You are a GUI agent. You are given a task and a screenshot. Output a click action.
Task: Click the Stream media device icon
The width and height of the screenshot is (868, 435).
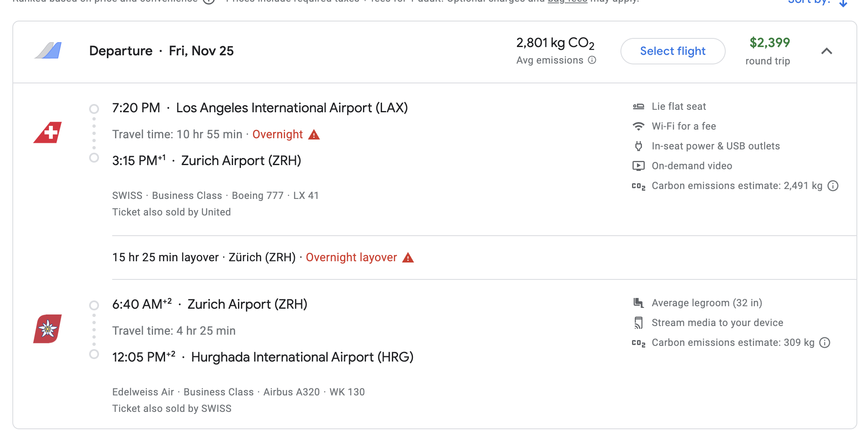pyautogui.click(x=638, y=323)
